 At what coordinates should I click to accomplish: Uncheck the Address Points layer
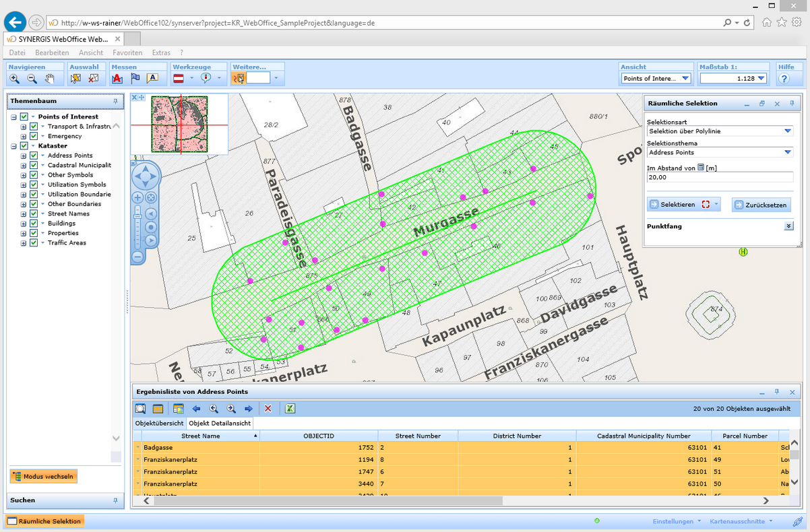coord(34,156)
